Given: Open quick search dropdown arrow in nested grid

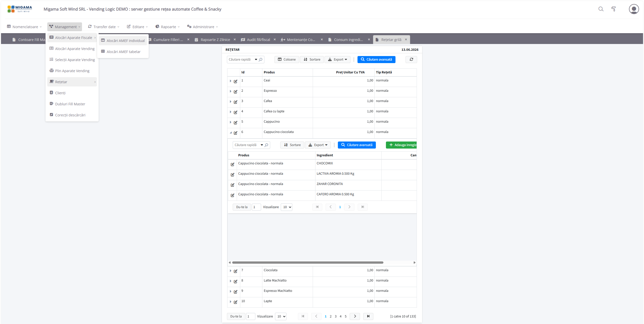Looking at the screenshot, I should (x=262, y=145).
